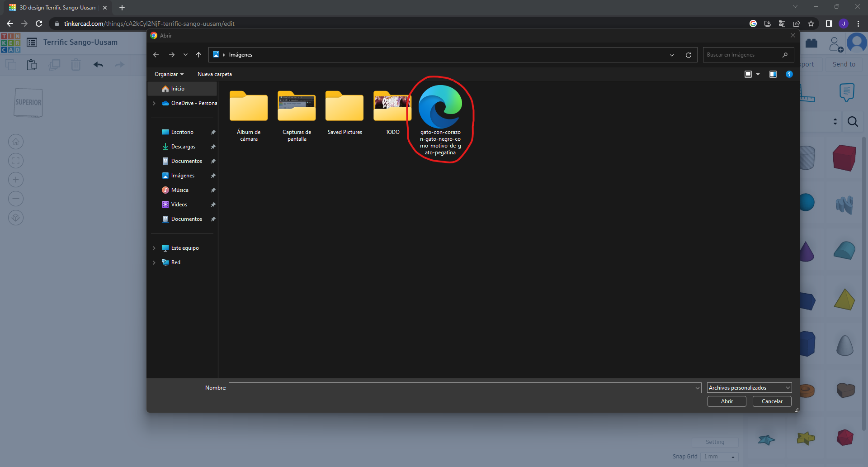Open the Nombre field history dropdown
Image resolution: width=868 pixels, height=467 pixels.
[x=698, y=388]
